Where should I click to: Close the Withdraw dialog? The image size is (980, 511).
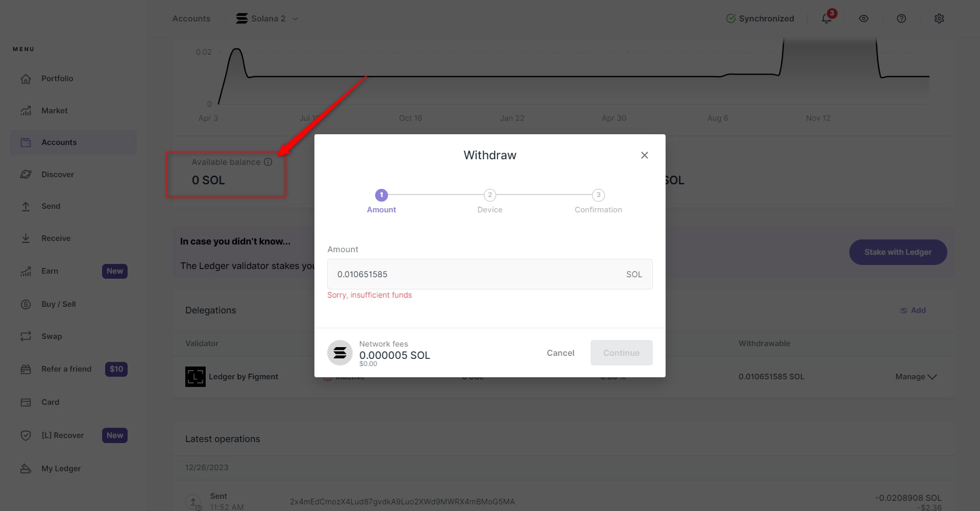tap(645, 155)
